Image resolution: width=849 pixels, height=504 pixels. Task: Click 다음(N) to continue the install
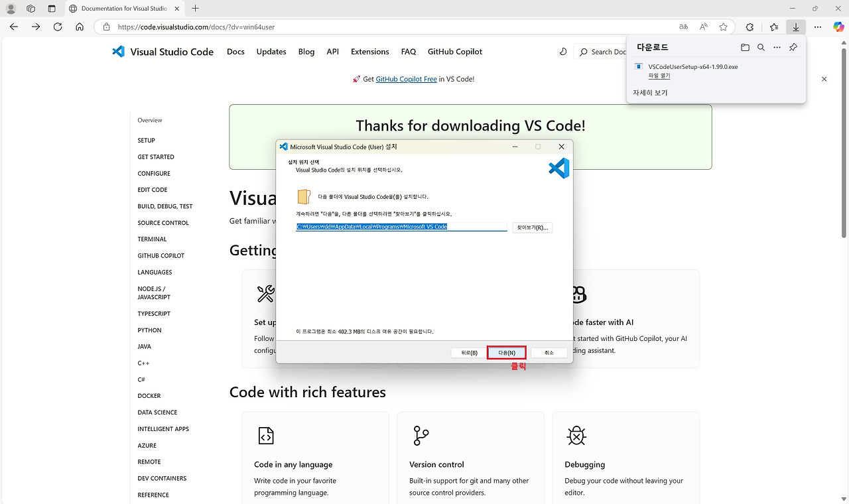(507, 353)
